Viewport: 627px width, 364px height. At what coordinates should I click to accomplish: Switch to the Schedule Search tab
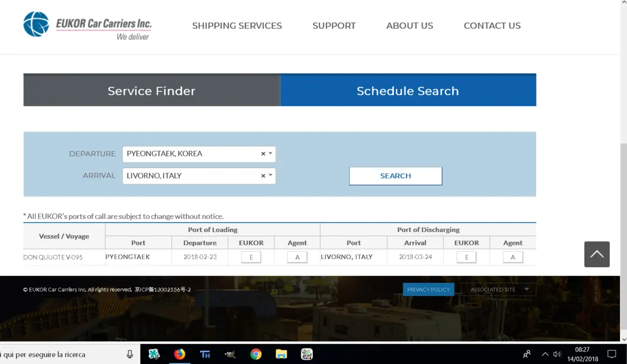click(x=408, y=90)
